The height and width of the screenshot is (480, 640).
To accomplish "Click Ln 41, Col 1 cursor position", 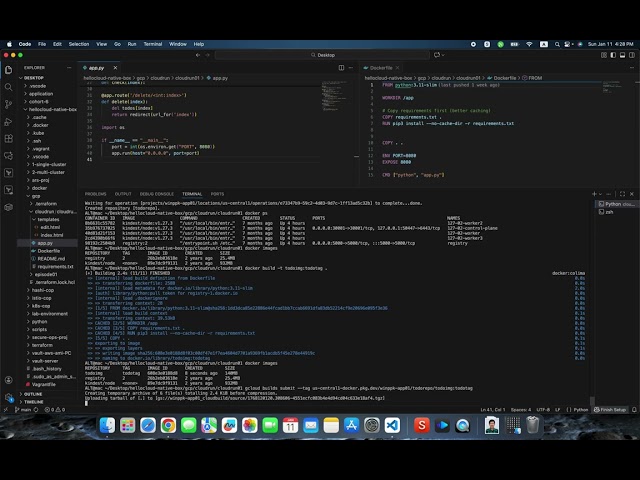I will 493,409.
